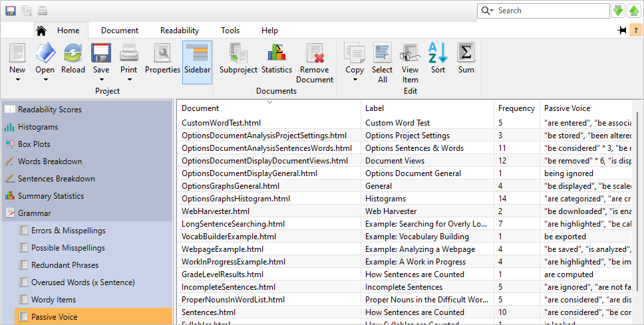Click the 'Document Views' label cell

[x=427, y=161]
